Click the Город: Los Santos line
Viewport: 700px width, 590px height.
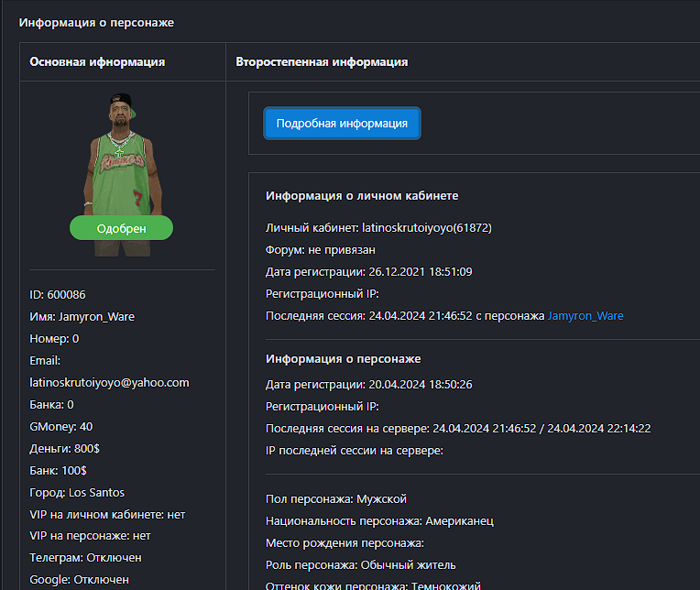point(77,492)
